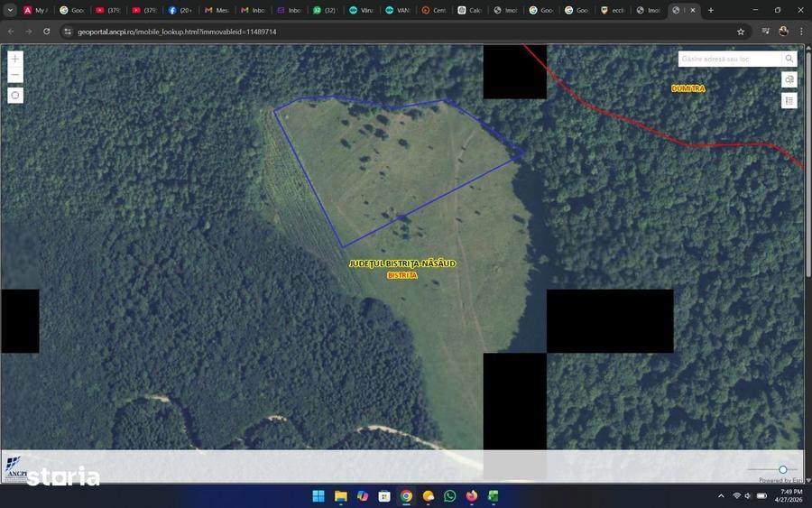Open the Windows Start menu

click(318, 496)
